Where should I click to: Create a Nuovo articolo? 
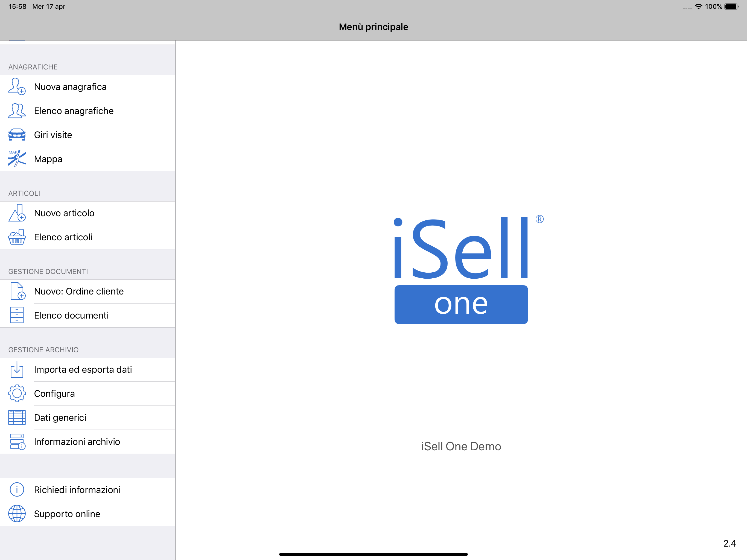87,213
